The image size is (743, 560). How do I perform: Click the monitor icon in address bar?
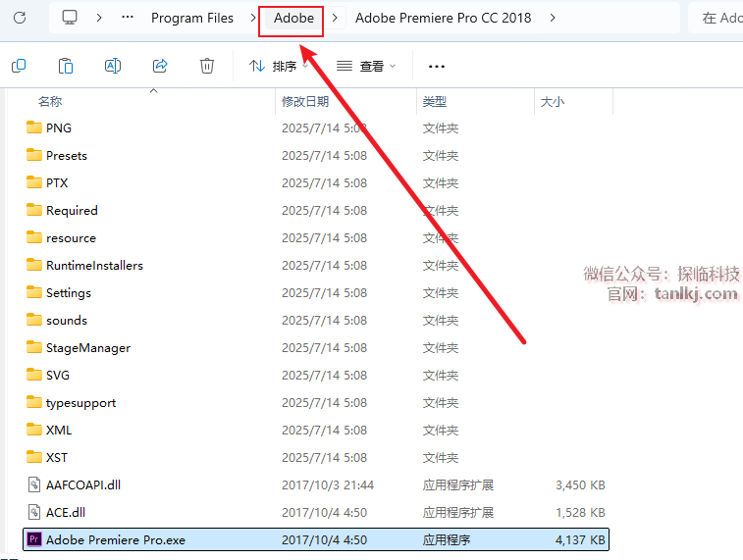click(70, 18)
